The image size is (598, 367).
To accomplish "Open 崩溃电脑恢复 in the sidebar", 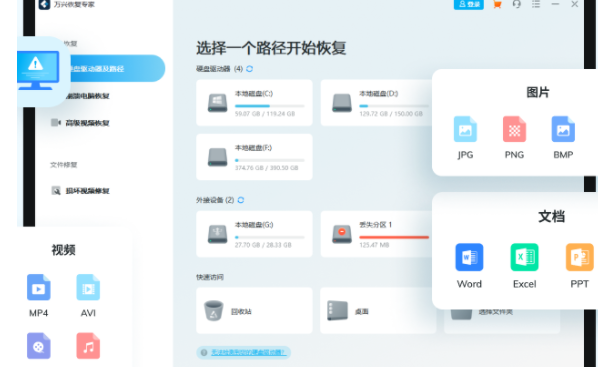I will click(x=87, y=96).
